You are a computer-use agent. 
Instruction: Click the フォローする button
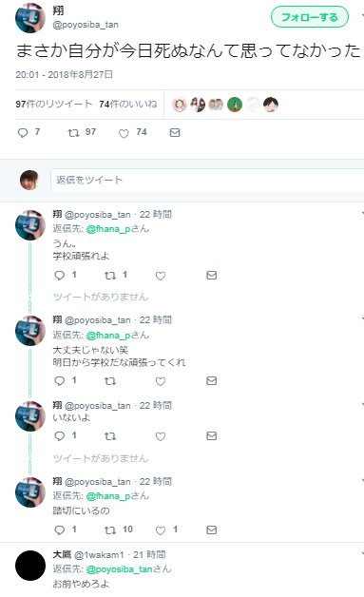click(310, 17)
